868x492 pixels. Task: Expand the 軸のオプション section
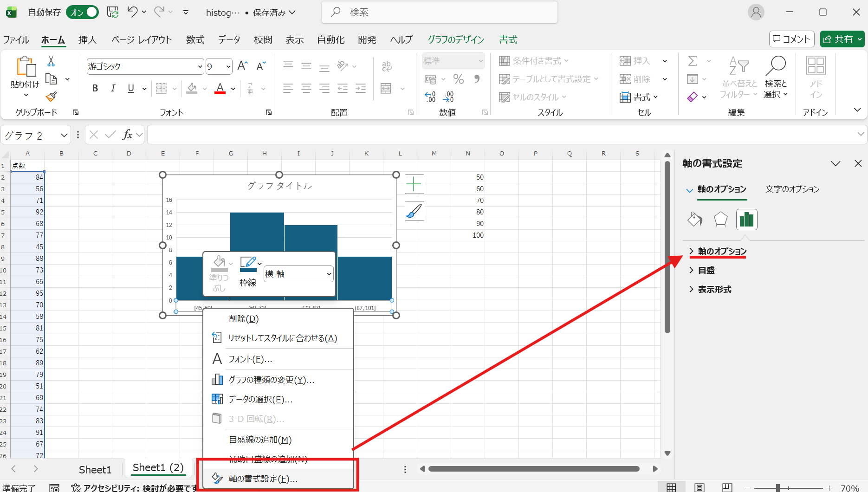(x=722, y=251)
